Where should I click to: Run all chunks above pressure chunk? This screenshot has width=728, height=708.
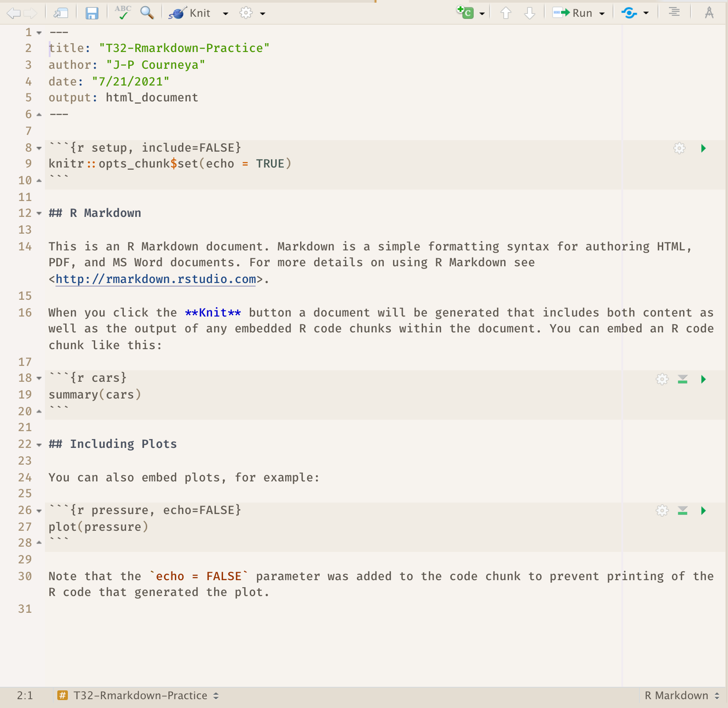point(683,511)
